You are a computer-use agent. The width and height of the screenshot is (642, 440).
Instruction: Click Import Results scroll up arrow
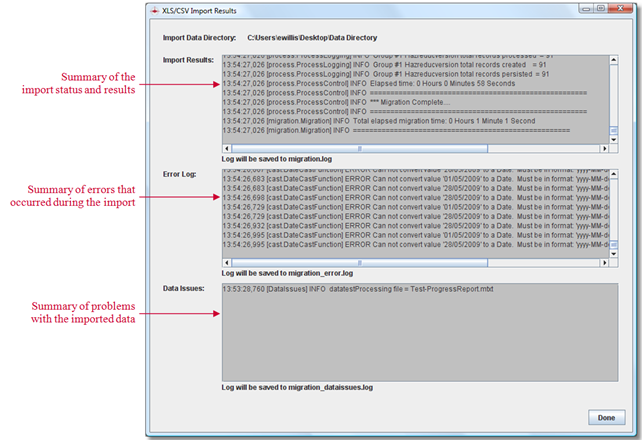(612, 59)
